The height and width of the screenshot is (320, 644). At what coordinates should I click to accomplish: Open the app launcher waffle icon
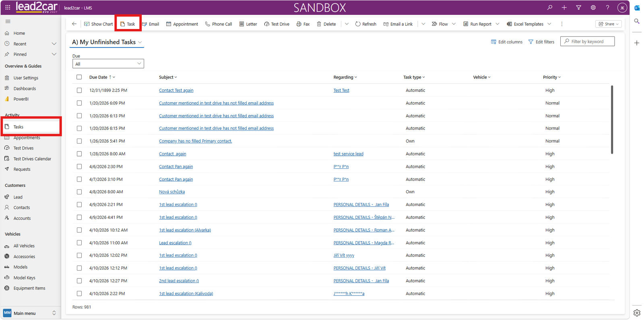coord(8,7)
